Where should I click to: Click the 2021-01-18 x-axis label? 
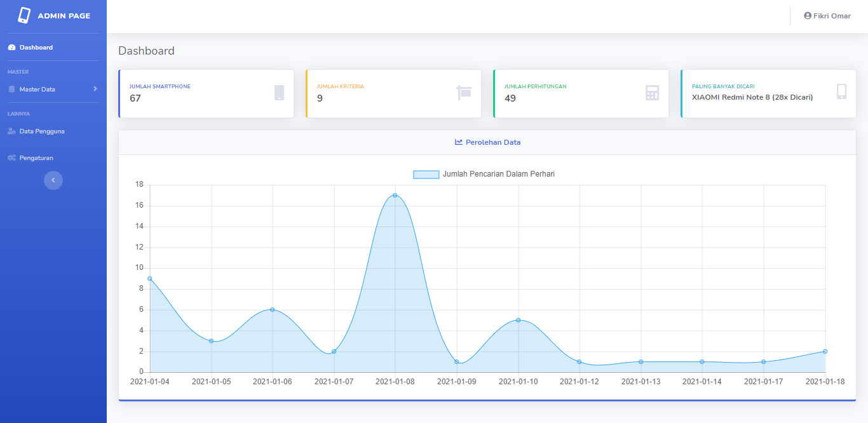point(825,382)
